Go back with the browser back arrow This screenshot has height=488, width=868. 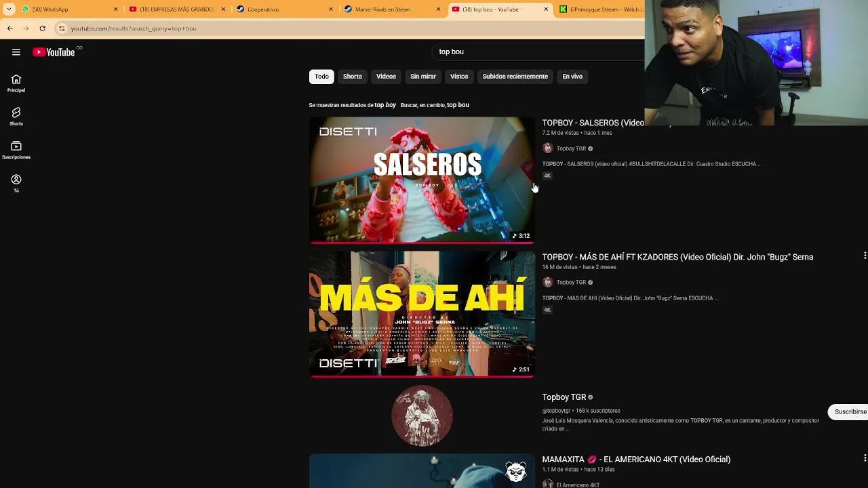(9, 28)
